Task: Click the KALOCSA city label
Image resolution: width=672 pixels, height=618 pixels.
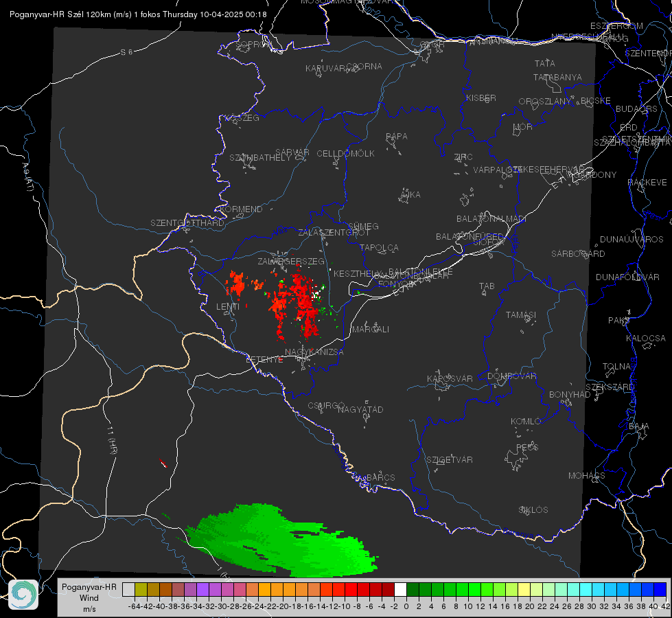Action: coord(645,339)
